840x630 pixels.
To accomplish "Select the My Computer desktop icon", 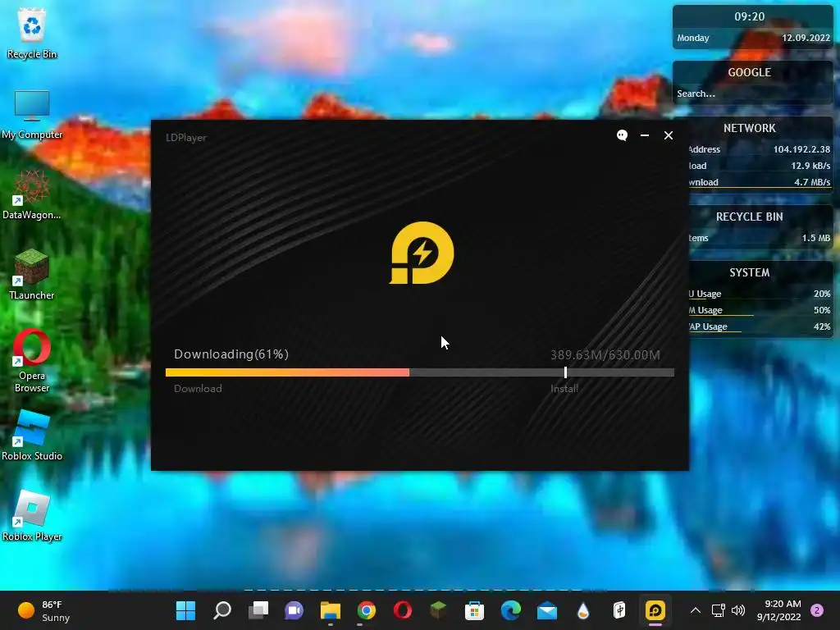I will coord(32,114).
